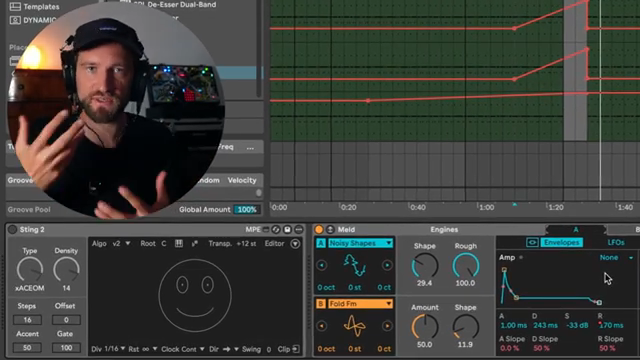Select the Meld A engine tab
This screenshot has height=360, width=640.
pyautogui.click(x=576, y=229)
